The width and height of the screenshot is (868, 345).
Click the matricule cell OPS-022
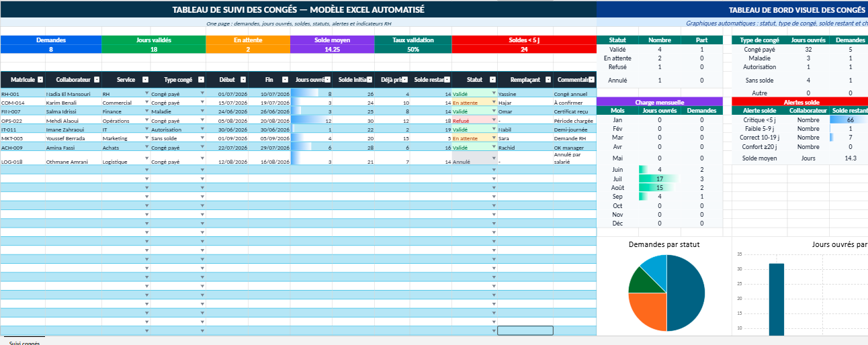(x=23, y=120)
